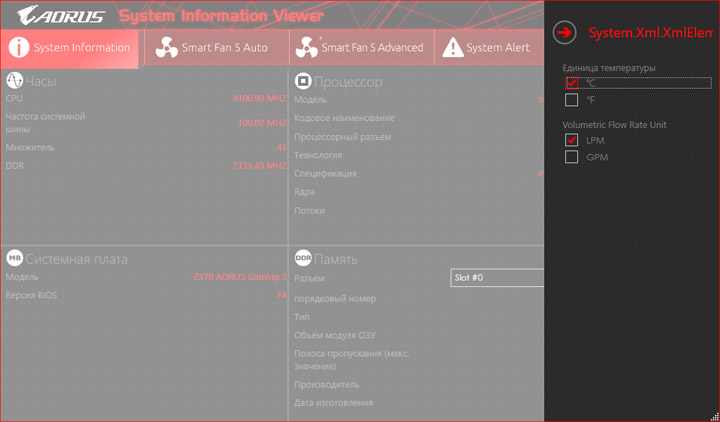Click the Частота системной шины label
The width and height of the screenshot is (720, 422).
click(x=45, y=123)
